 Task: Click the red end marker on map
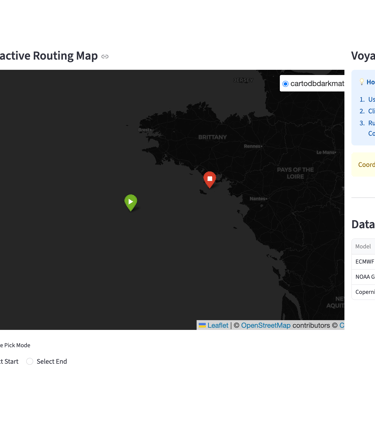tap(210, 179)
